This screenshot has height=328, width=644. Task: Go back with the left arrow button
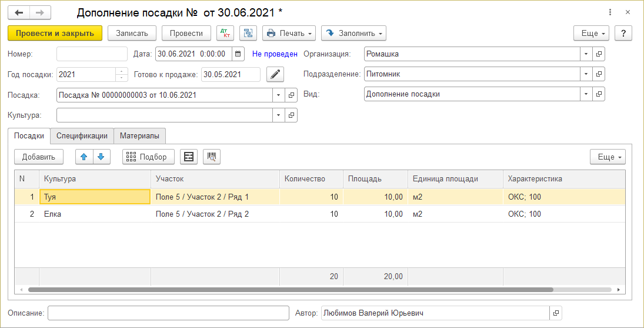[19, 13]
